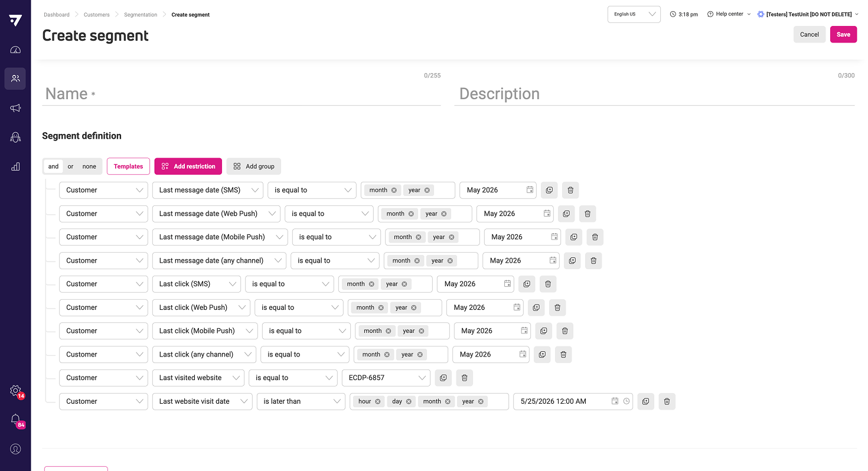Click the Templates button

[x=128, y=166]
